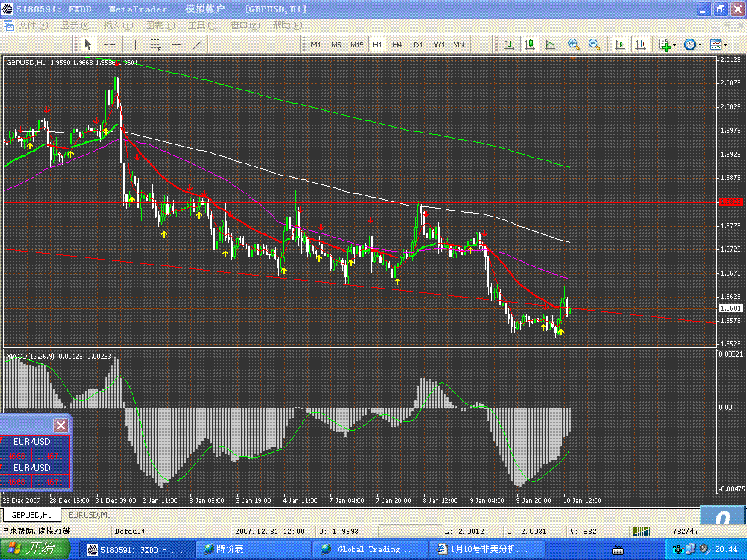The height and width of the screenshot is (560, 747).
Task: Select the M1 timeframe
Action: pyautogui.click(x=315, y=44)
